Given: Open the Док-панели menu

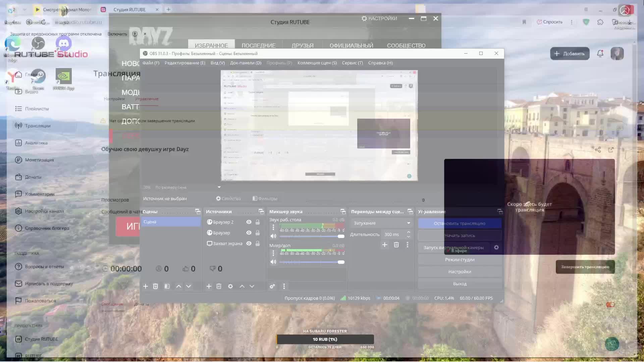Looking at the screenshot, I should [x=246, y=63].
